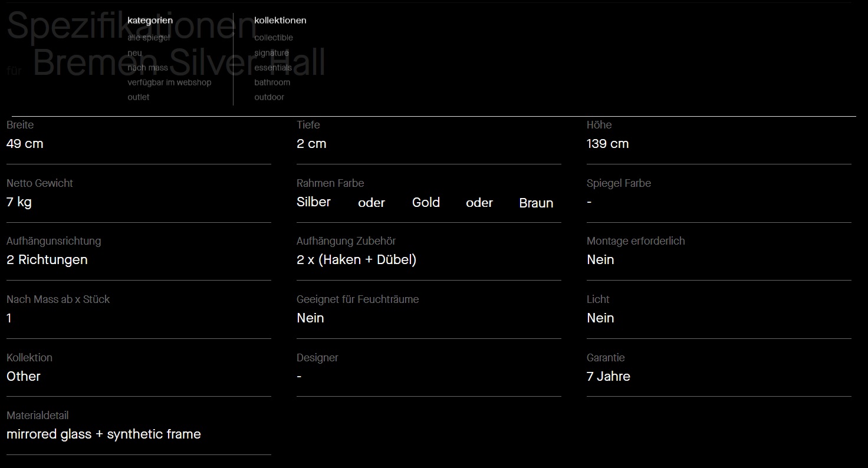Select the 'neu' category link
The image size is (868, 468).
[134, 53]
